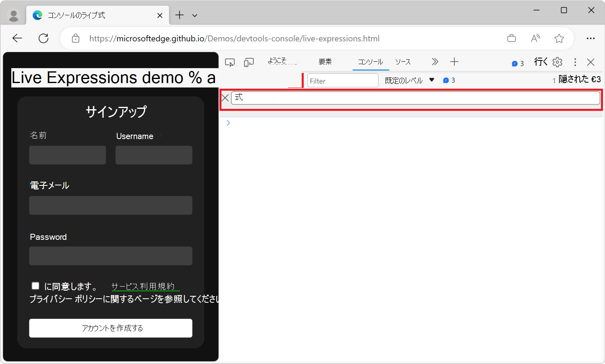
Task: Activate the read aloud icon
Action: click(x=535, y=38)
